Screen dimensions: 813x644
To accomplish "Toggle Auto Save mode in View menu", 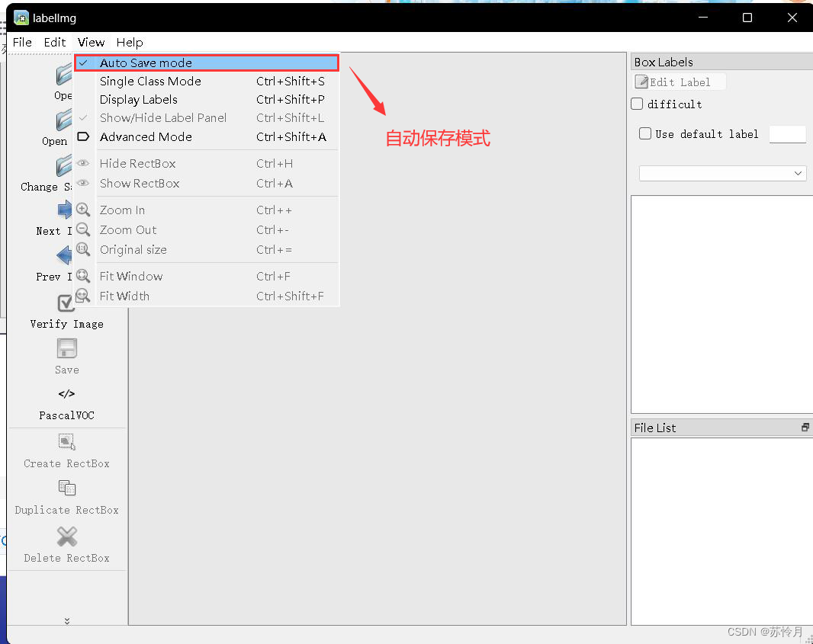I will (207, 62).
